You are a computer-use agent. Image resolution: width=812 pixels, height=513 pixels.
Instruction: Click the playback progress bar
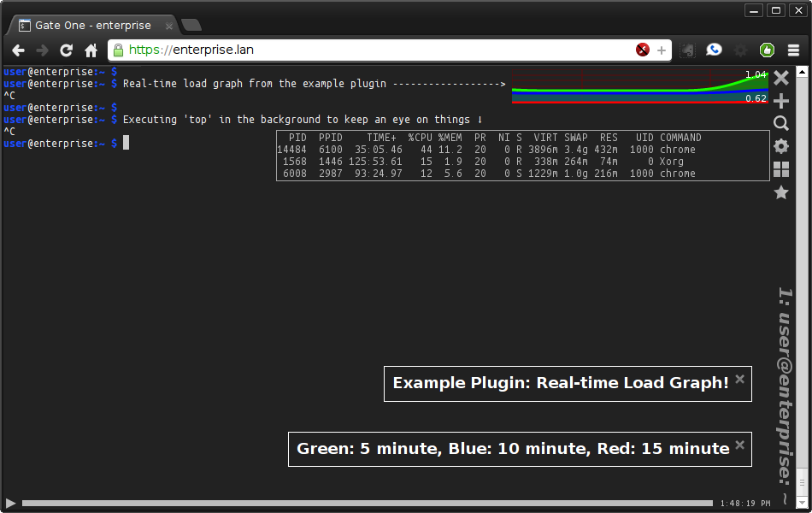tap(368, 503)
